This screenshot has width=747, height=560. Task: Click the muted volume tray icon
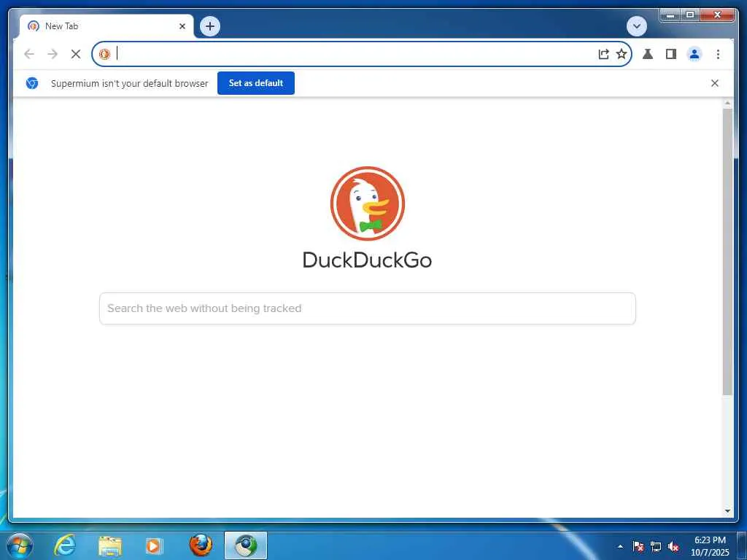673,546
